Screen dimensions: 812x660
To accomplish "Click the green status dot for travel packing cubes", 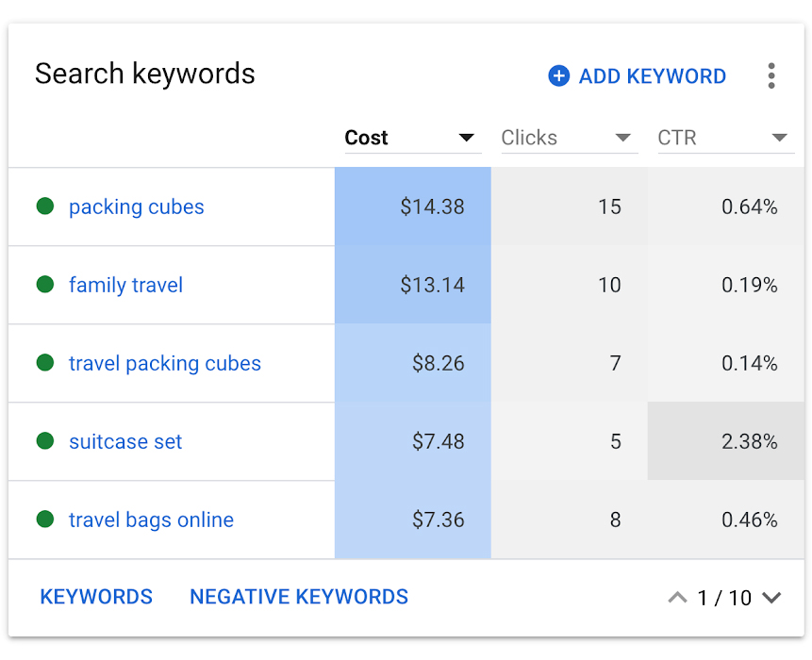I will 45,362.
